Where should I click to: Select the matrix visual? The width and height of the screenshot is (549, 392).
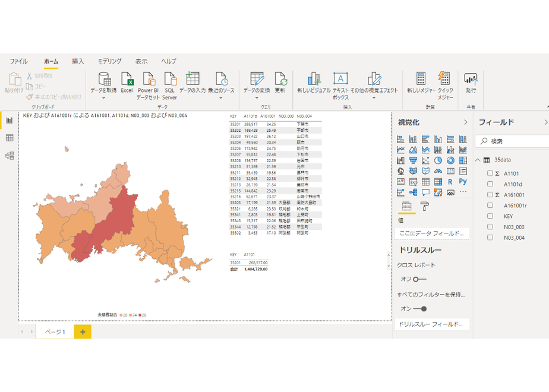438,182
